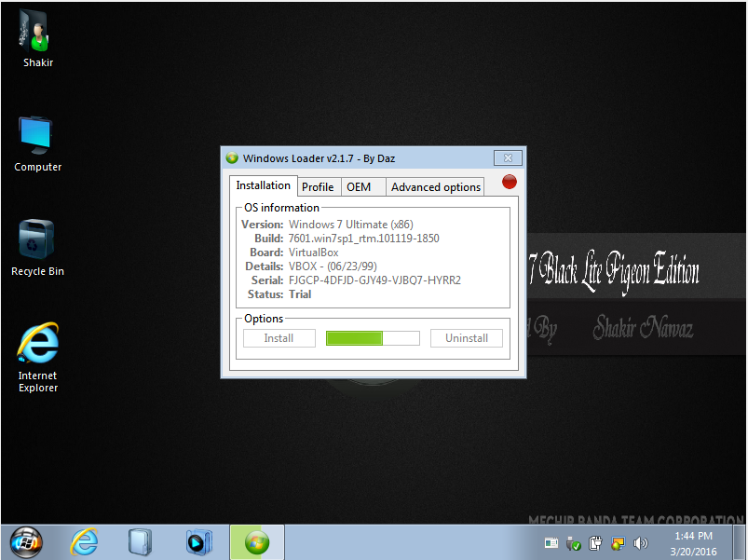Switch to the Profile tab
Image resolution: width=748 pixels, height=560 pixels.
point(318,187)
